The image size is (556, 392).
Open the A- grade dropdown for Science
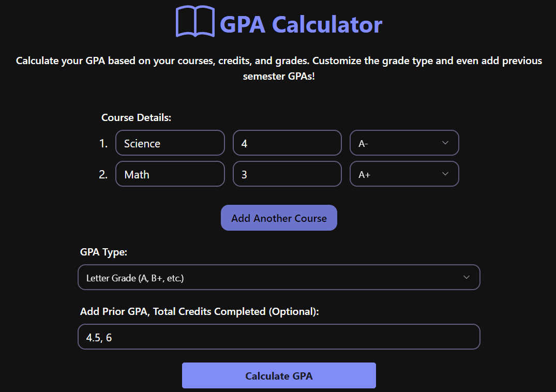[404, 143]
